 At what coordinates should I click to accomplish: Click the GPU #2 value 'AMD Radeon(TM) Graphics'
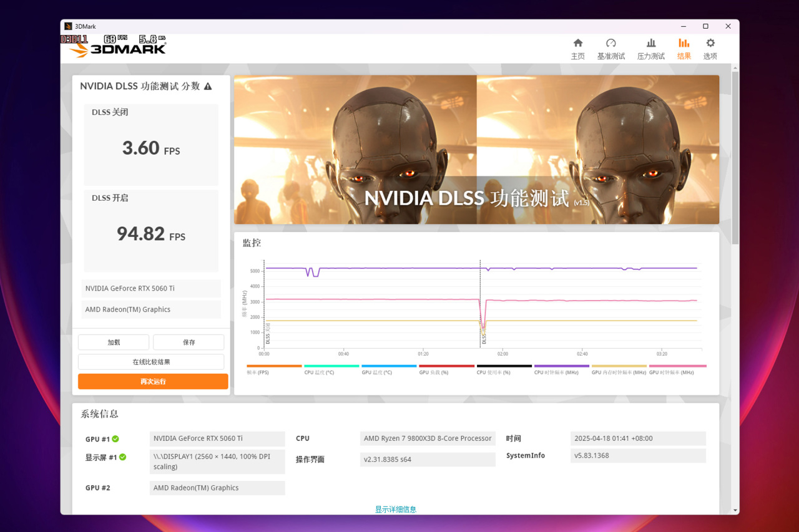pos(217,488)
